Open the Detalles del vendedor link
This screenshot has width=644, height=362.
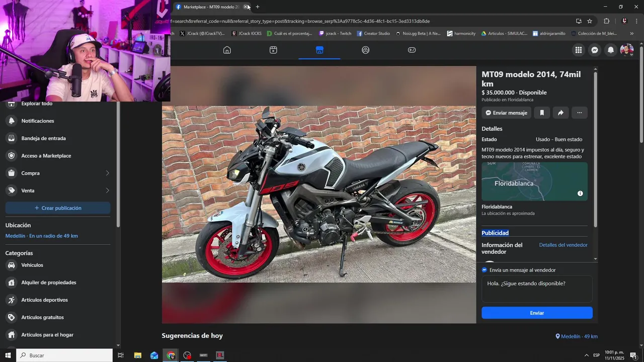pos(563,245)
